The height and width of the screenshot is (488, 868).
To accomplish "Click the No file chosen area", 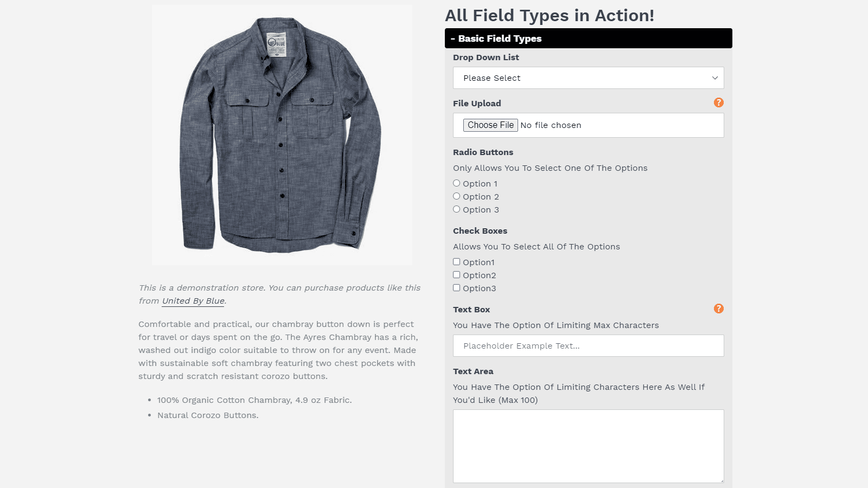I will click(551, 125).
